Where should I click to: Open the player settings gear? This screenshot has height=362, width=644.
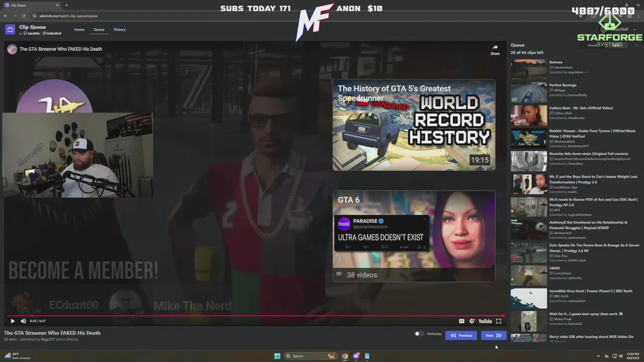pos(472,321)
